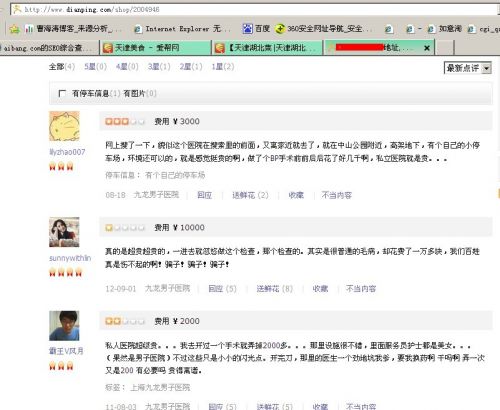The image size is (500, 410).
Task: Open the 百度 paw bookmark
Action: (x=256, y=29)
